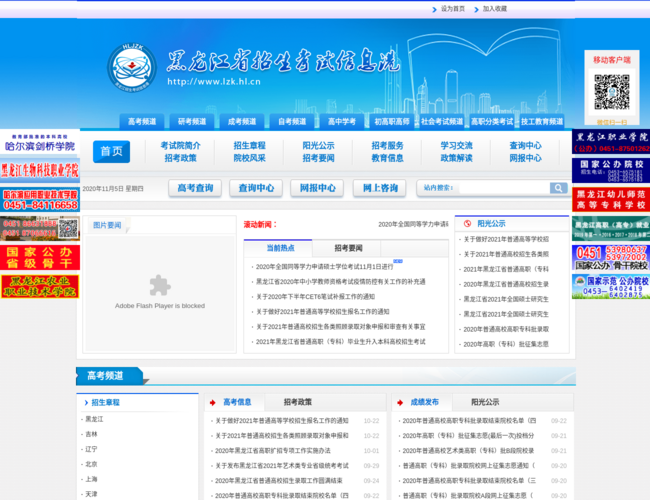Select 吉林 in 招生章程 list
Image resolution: width=650 pixels, height=500 pixels.
[91, 434]
